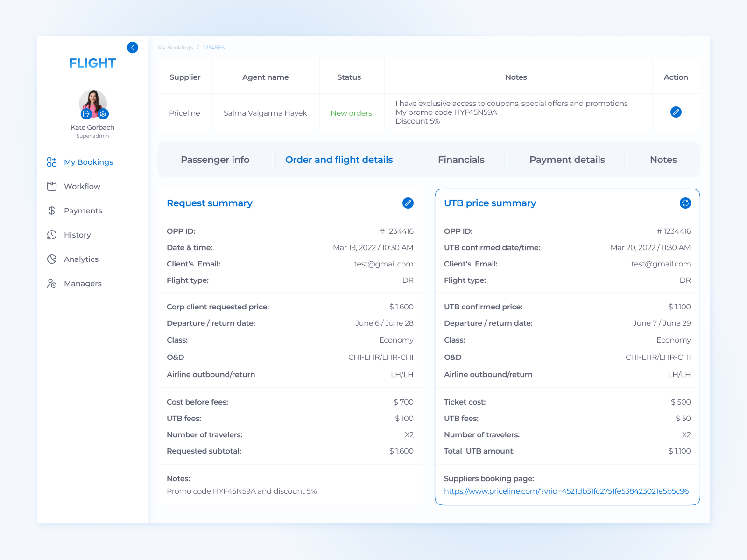747x560 pixels.
Task: Refresh the UTB price summary
Action: pyautogui.click(x=684, y=203)
